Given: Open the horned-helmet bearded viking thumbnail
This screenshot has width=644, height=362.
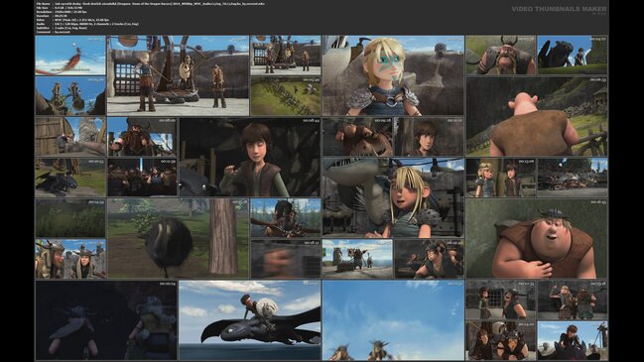Looking at the screenshot, I should (x=501, y=55).
